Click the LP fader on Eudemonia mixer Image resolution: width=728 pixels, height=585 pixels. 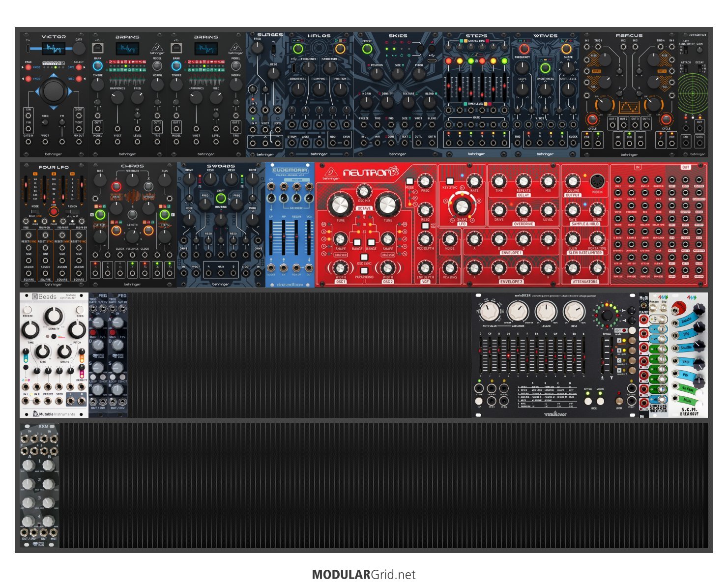pos(271,237)
